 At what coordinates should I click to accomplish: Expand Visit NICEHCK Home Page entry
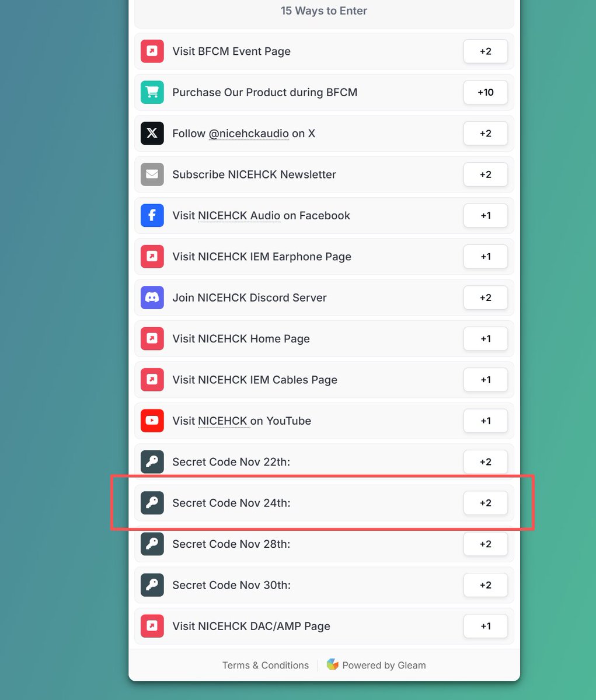pyautogui.click(x=324, y=339)
